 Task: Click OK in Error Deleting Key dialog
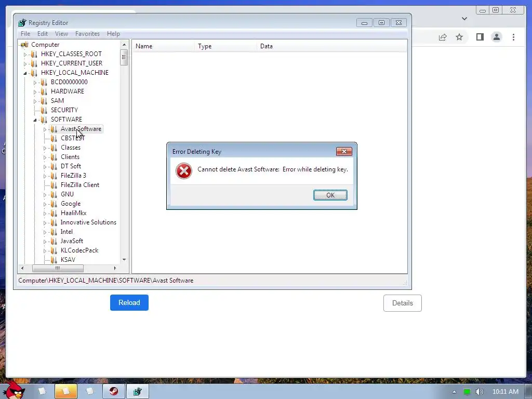330,195
